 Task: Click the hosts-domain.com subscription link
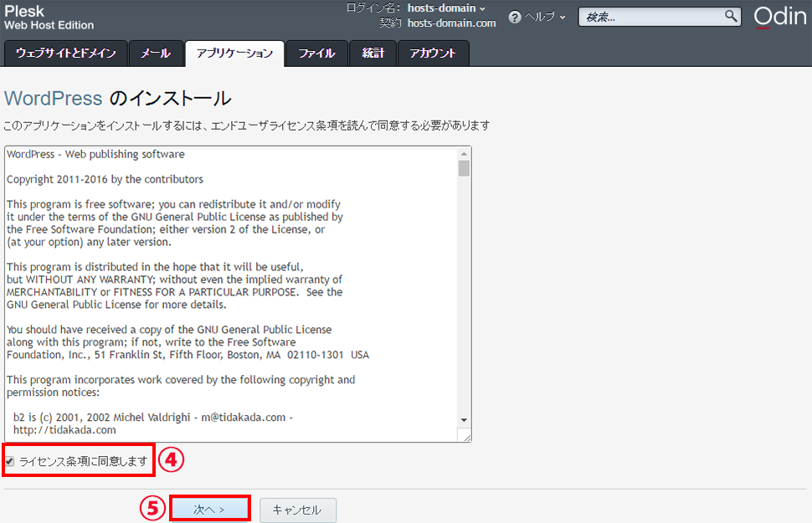(451, 23)
